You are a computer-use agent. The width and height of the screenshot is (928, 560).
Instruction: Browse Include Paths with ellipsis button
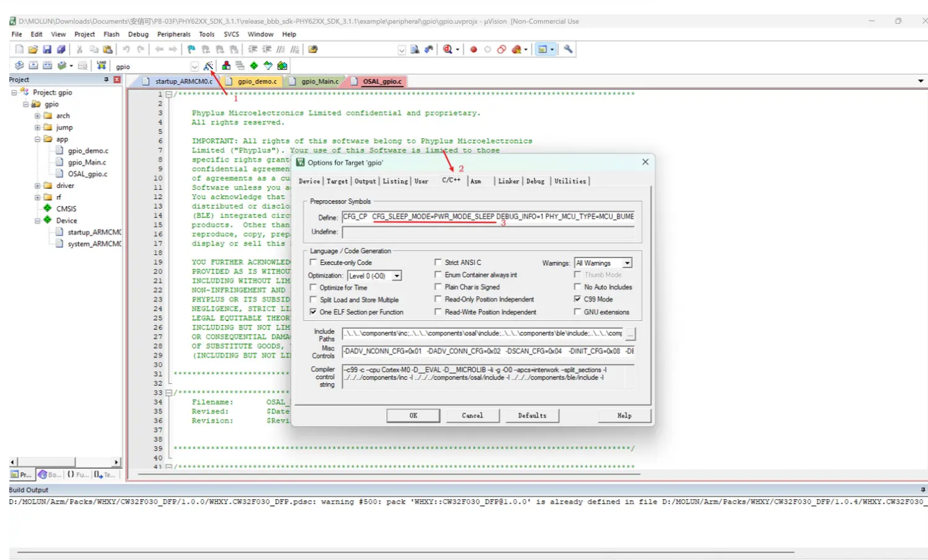click(630, 334)
